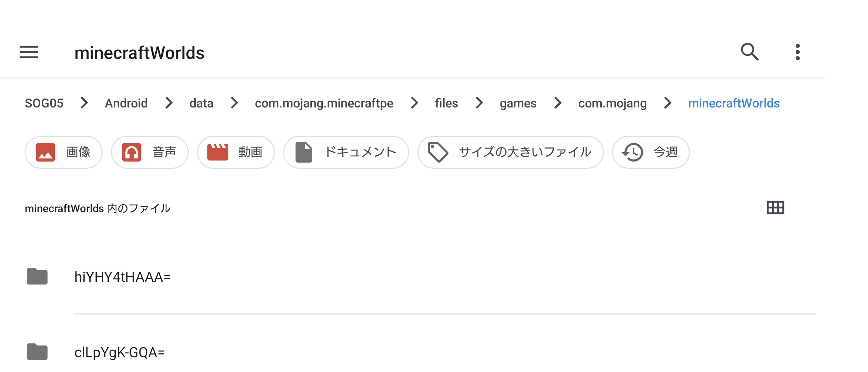Open the three-dot overflow menu
The height and width of the screenshot is (372, 868).
(x=798, y=52)
